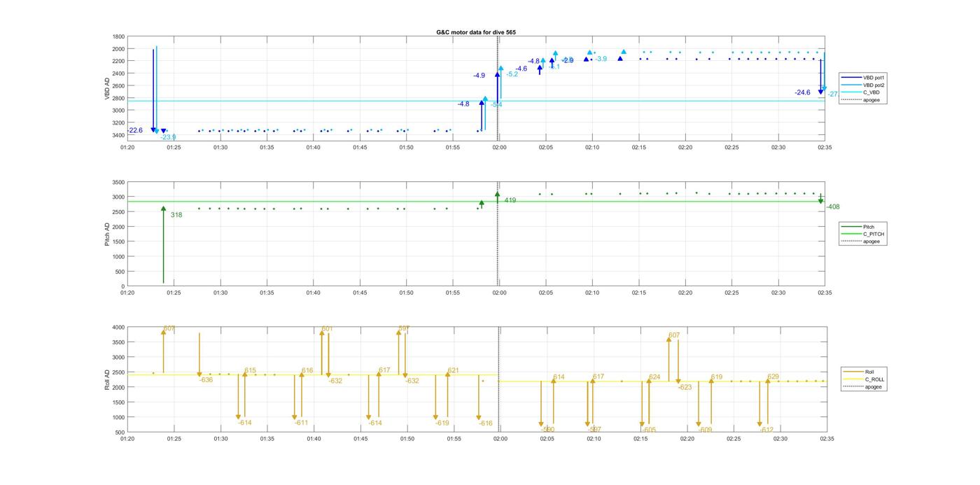Click the "619" roll data label

click(x=716, y=377)
